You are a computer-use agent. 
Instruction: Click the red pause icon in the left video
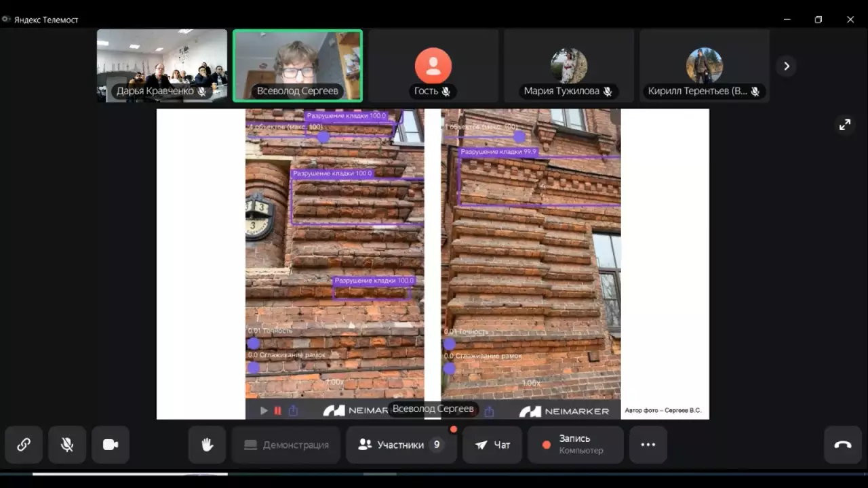click(x=277, y=411)
